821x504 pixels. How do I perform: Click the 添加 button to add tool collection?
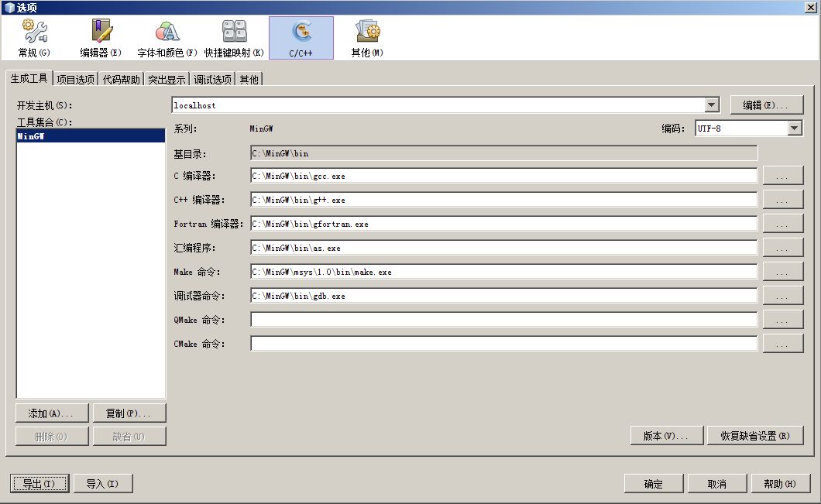tap(52, 413)
